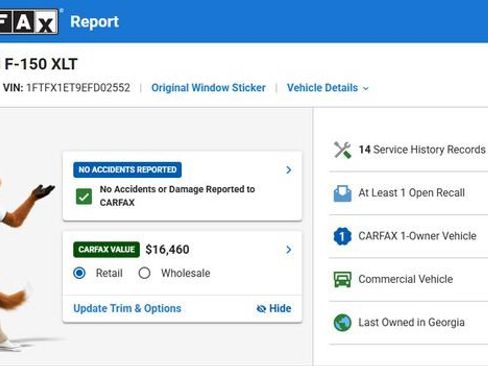This screenshot has height=366, width=488.
Task: Click the CARFAX logo in the header
Action: pyautogui.click(x=29, y=22)
